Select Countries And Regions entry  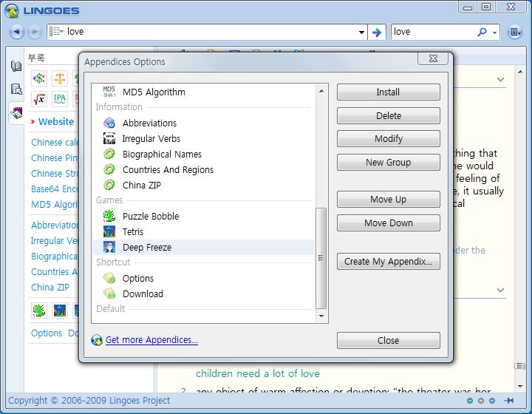(204, 170)
